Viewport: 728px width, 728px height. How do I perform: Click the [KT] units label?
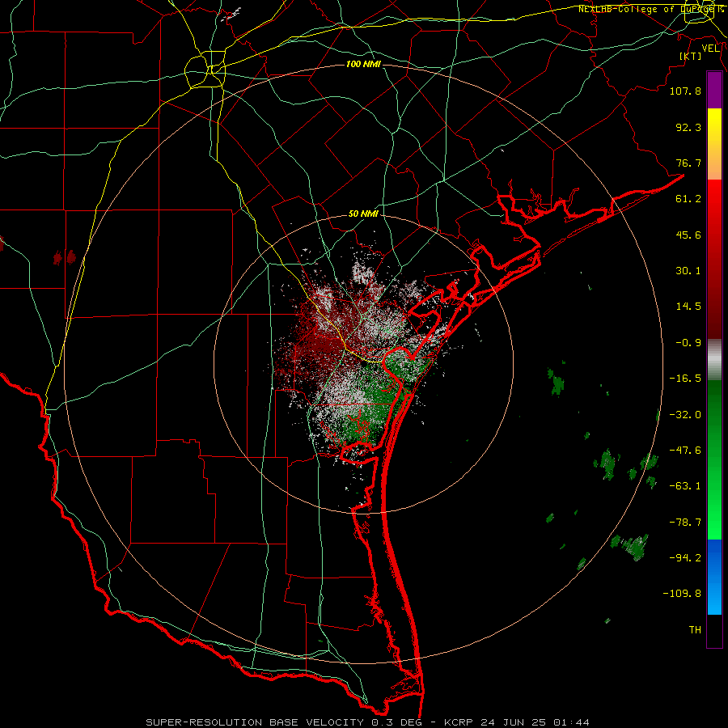[691, 56]
